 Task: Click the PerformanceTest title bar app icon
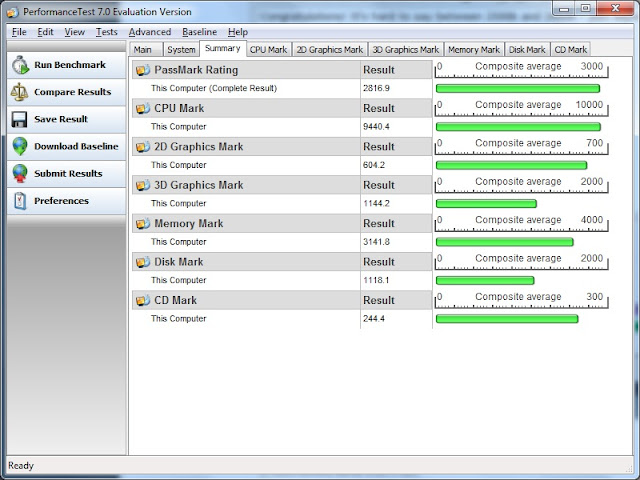pyautogui.click(x=13, y=12)
